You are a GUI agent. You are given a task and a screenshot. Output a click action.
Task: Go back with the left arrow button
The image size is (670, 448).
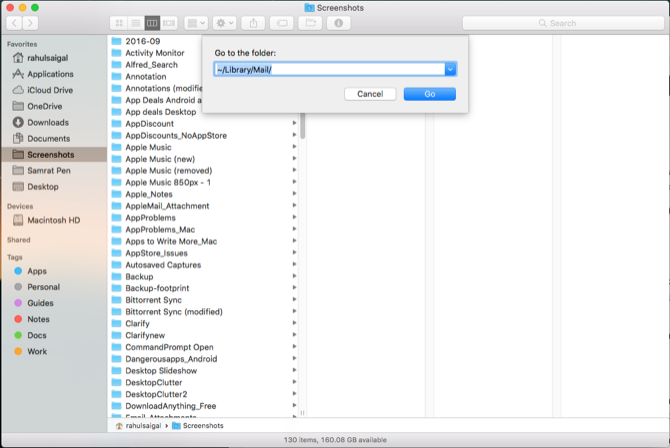[x=15, y=23]
